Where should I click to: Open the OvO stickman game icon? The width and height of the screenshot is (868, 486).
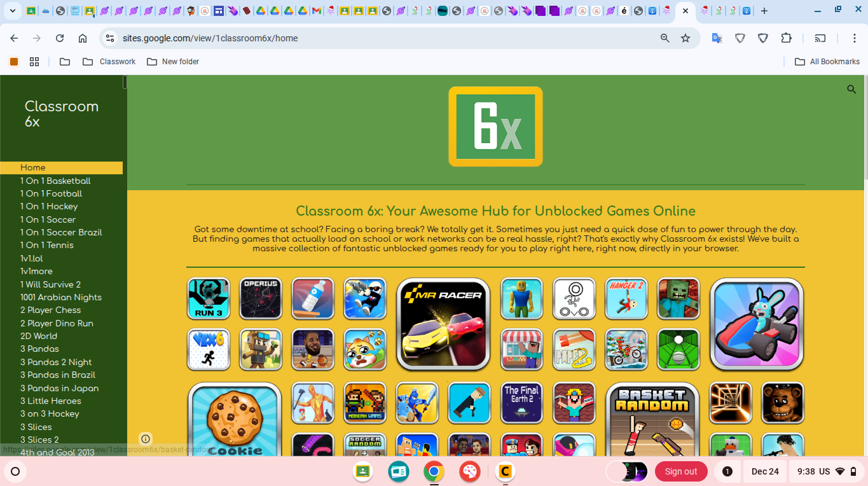click(574, 298)
